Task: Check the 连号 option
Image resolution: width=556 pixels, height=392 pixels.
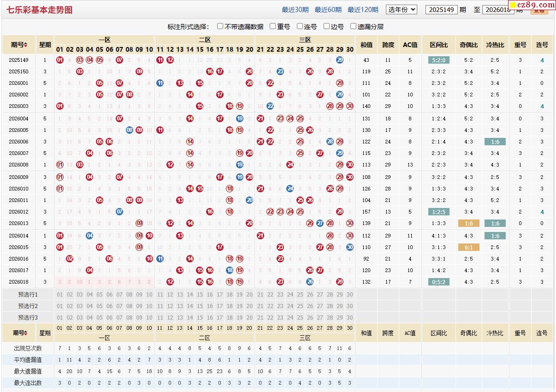Action: 300,26
